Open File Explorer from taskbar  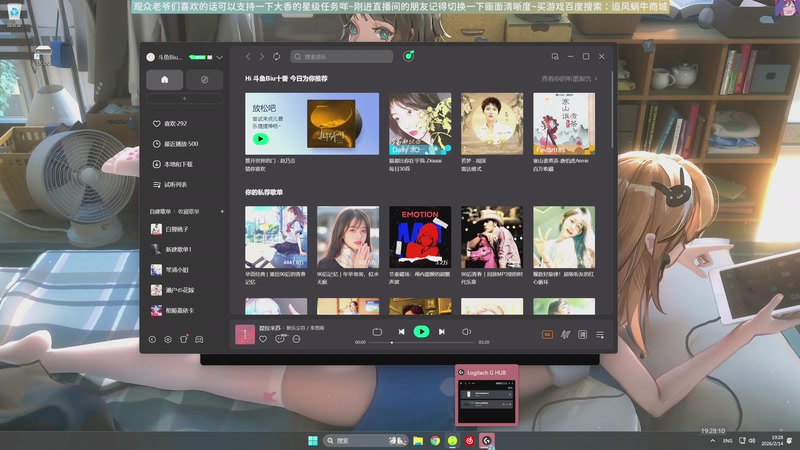pyautogui.click(x=418, y=440)
